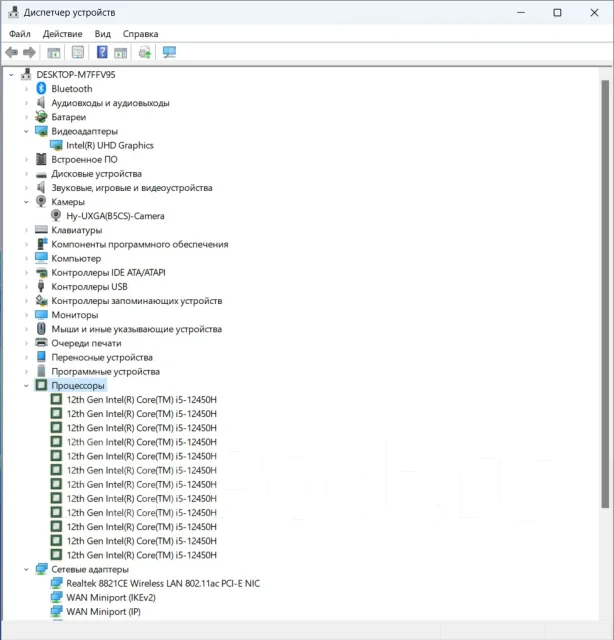Click the Мониторы monitor icon
Viewport: 614px width, 640px height.
41,315
